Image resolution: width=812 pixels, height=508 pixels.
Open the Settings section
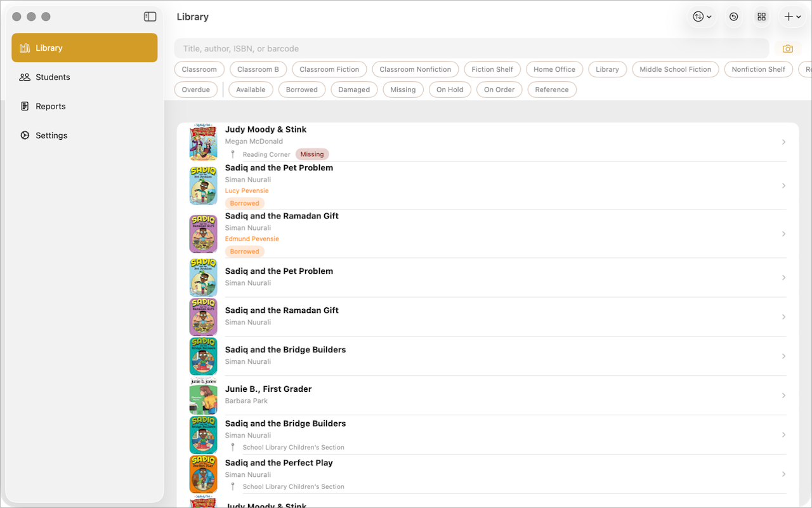point(84,135)
